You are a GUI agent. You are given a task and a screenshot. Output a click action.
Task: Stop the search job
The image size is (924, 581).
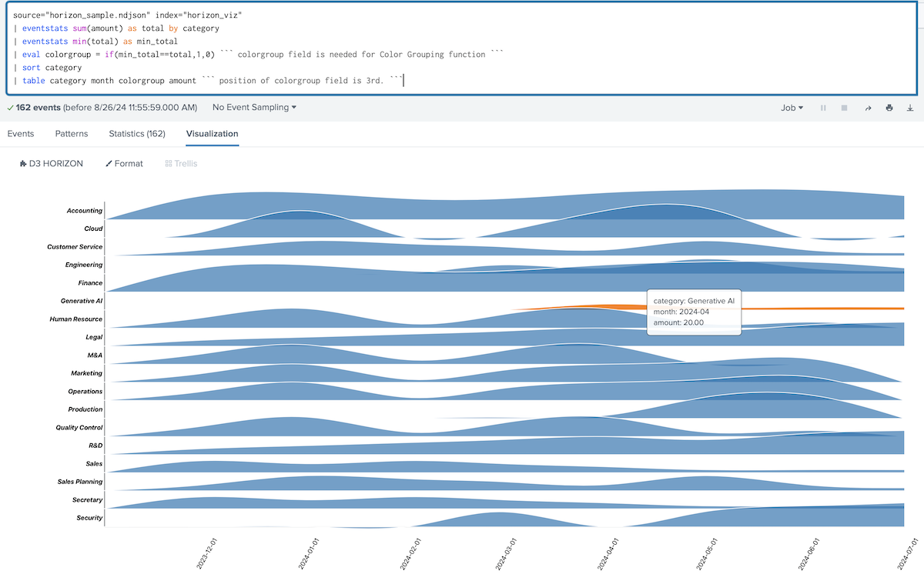click(844, 108)
